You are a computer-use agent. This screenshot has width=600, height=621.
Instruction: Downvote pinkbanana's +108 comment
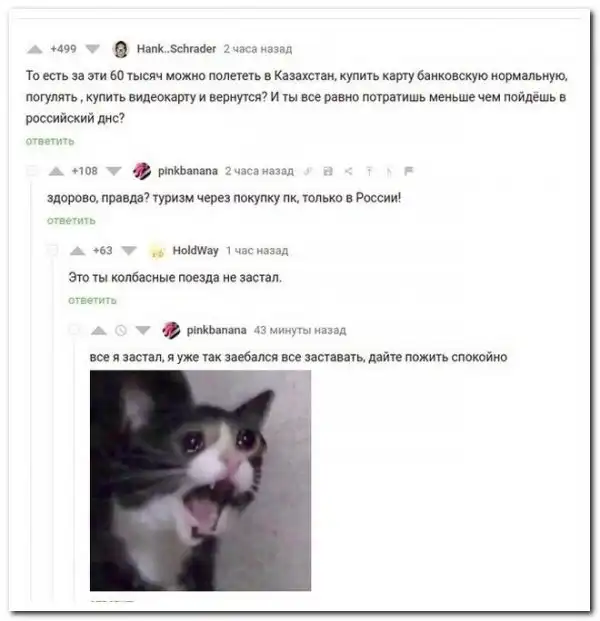[114, 171]
